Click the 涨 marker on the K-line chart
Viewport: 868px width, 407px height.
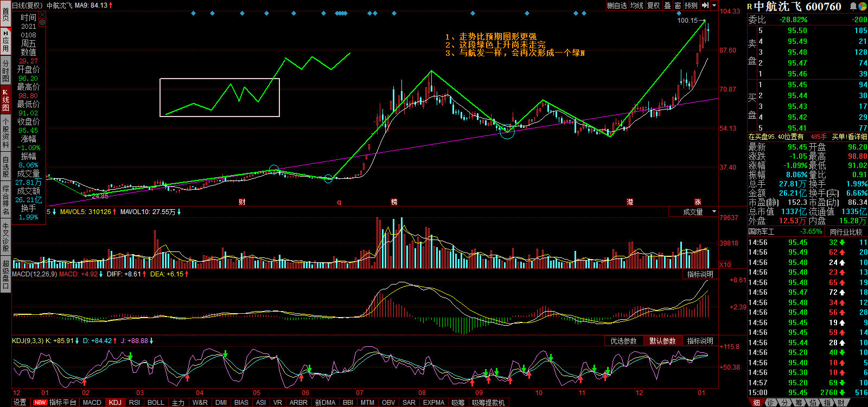(x=698, y=202)
